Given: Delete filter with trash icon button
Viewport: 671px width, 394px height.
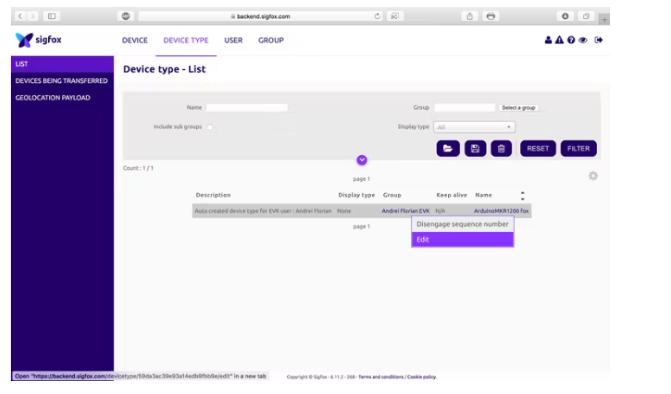Looking at the screenshot, I should pos(501,148).
